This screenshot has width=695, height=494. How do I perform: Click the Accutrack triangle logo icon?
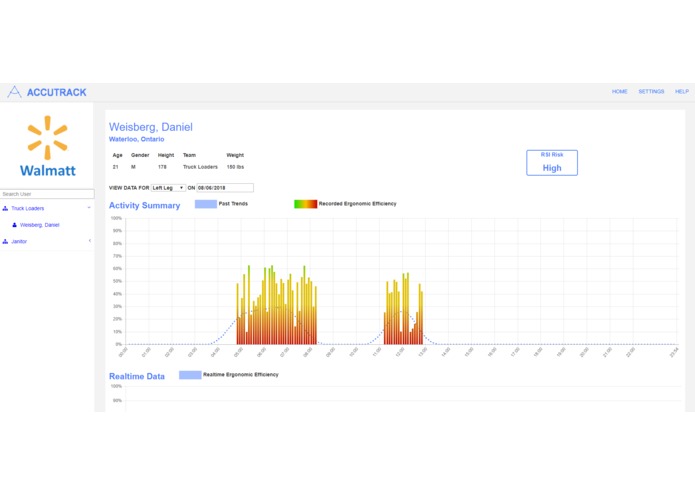tap(14, 92)
